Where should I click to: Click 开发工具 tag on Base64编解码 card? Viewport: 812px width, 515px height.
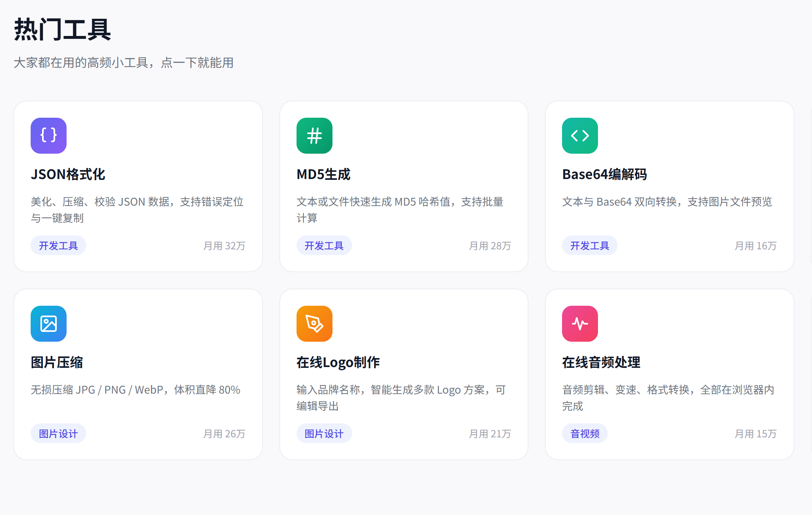[x=590, y=246]
